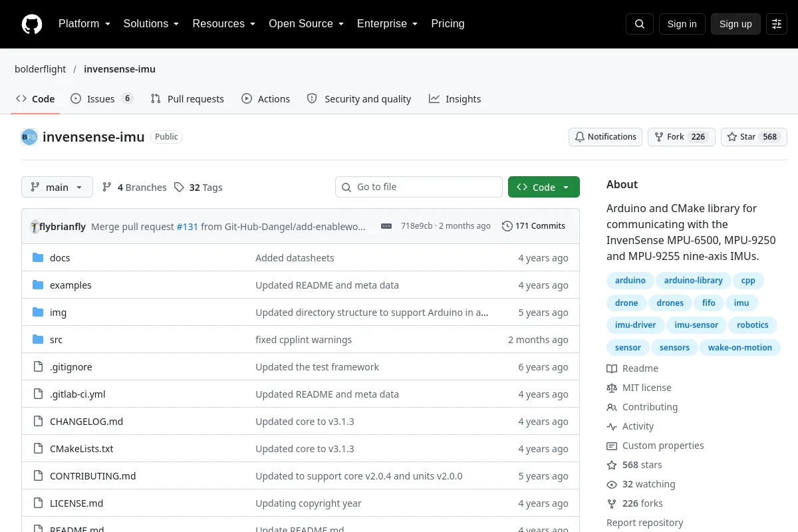Open pull request #131 link
The width and height of the screenshot is (798, 532).
(188, 227)
